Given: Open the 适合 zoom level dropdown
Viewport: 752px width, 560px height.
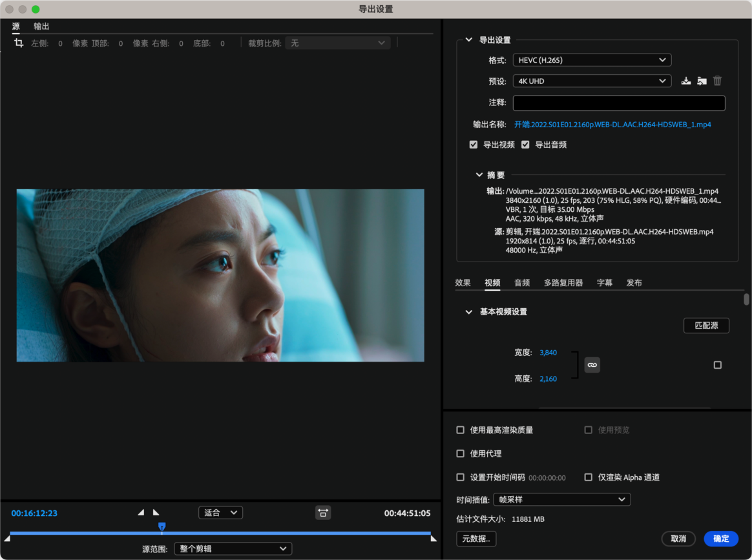Looking at the screenshot, I should [x=220, y=513].
